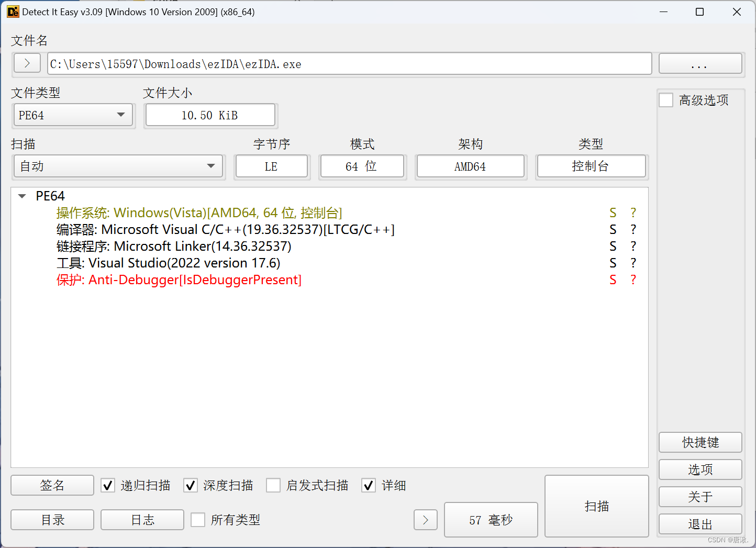Image resolution: width=756 pixels, height=548 pixels.
Task: Open the 自动 scan mode dropdown
Action: [x=211, y=166]
